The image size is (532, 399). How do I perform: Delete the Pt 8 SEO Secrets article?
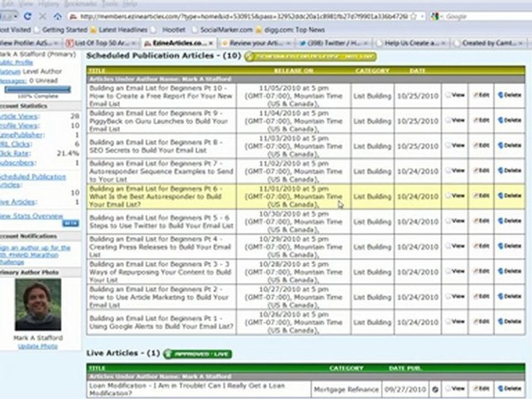coord(510,145)
